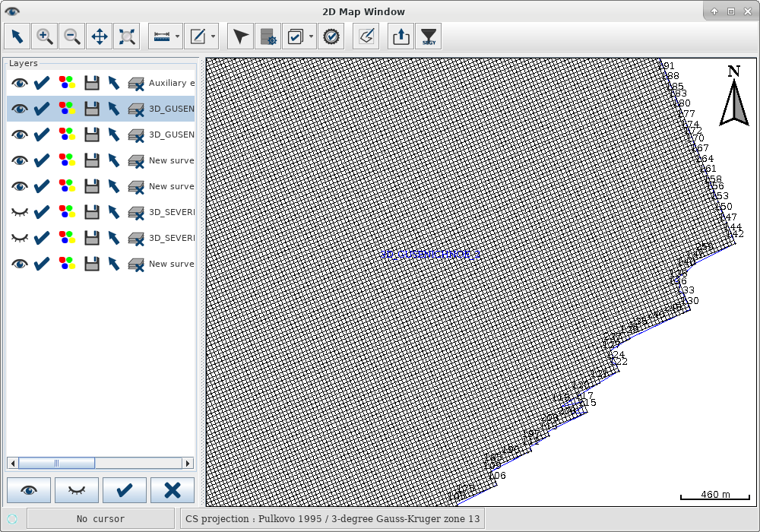Select the first 3D_SEVERI layer name
The height and width of the screenshot is (532, 760).
click(172, 212)
